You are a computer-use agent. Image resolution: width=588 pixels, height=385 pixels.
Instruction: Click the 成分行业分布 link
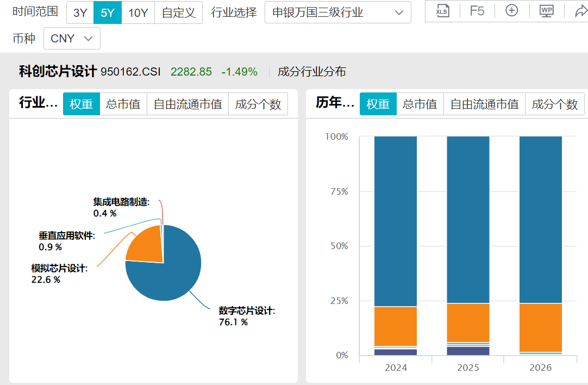click(x=311, y=71)
